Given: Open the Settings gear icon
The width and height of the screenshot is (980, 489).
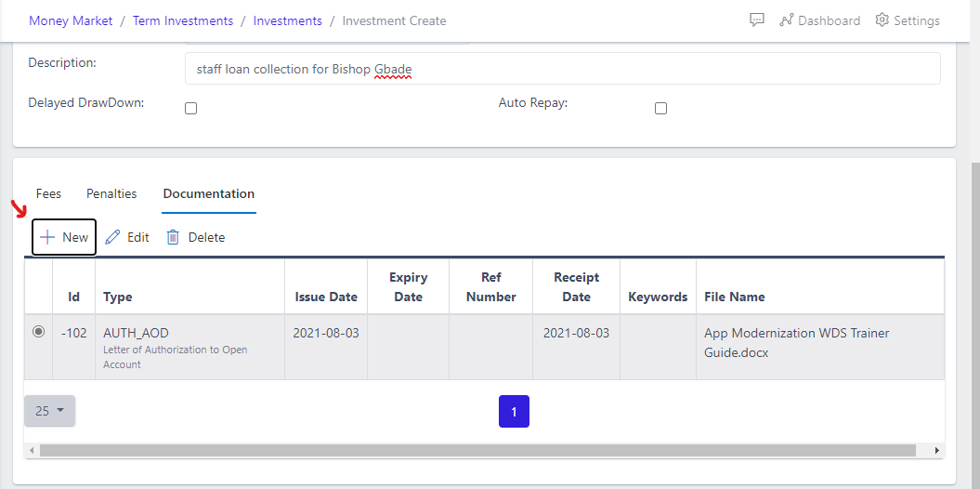Looking at the screenshot, I should tap(882, 20).
